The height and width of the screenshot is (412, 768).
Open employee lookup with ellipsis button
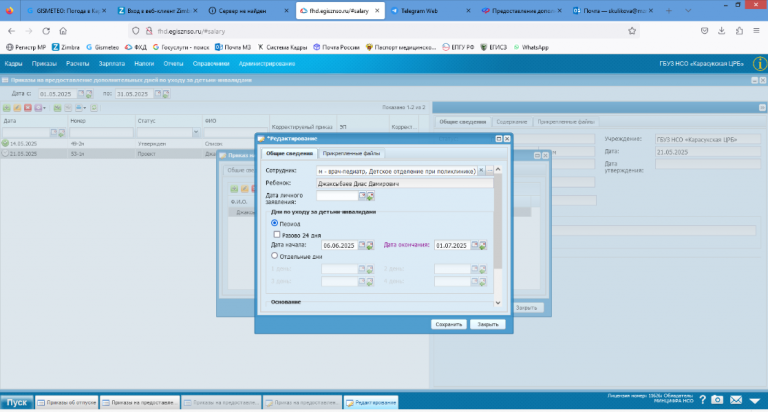[490, 170]
